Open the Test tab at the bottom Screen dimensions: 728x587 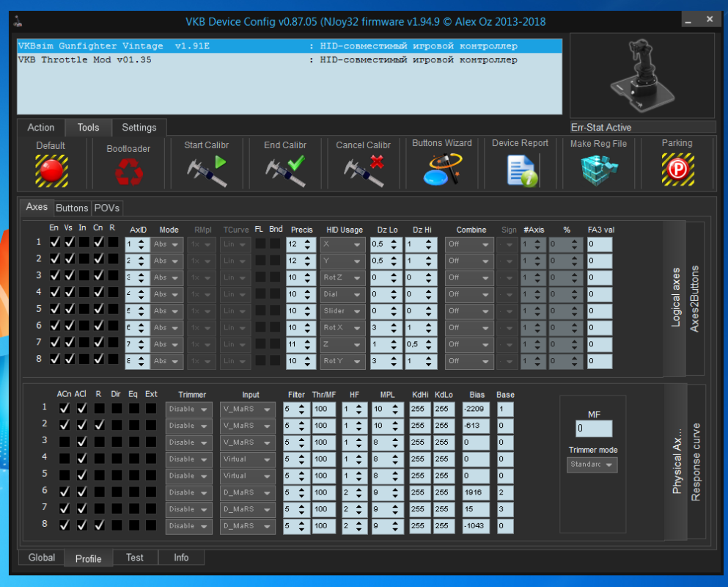pyautogui.click(x=135, y=557)
